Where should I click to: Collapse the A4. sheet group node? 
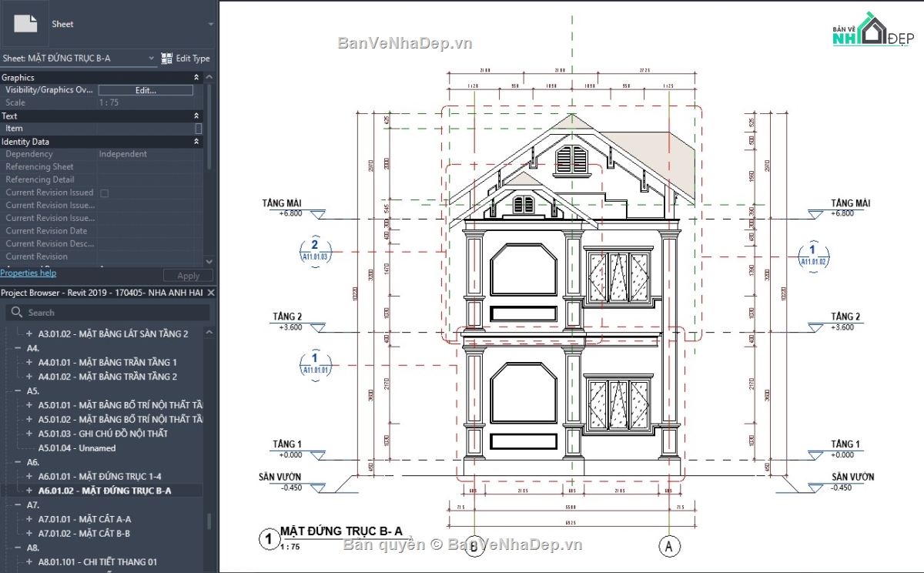coord(18,348)
